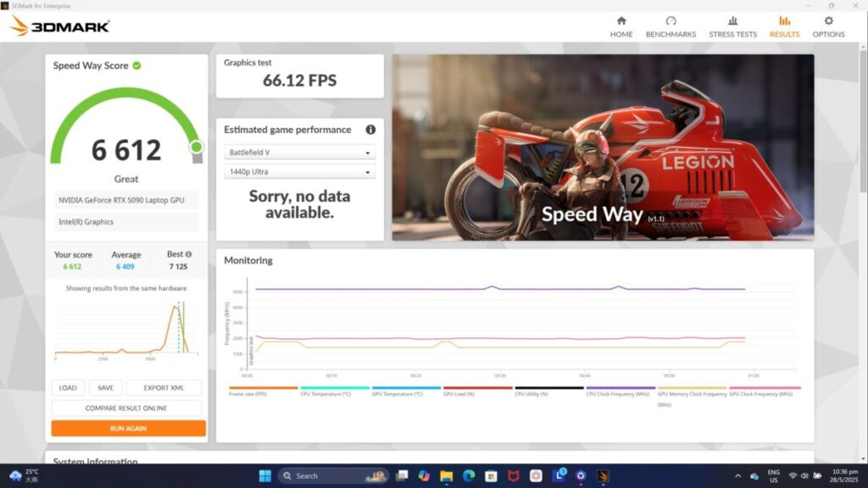Click the 66.12 FPS graphics test value

tap(299, 80)
